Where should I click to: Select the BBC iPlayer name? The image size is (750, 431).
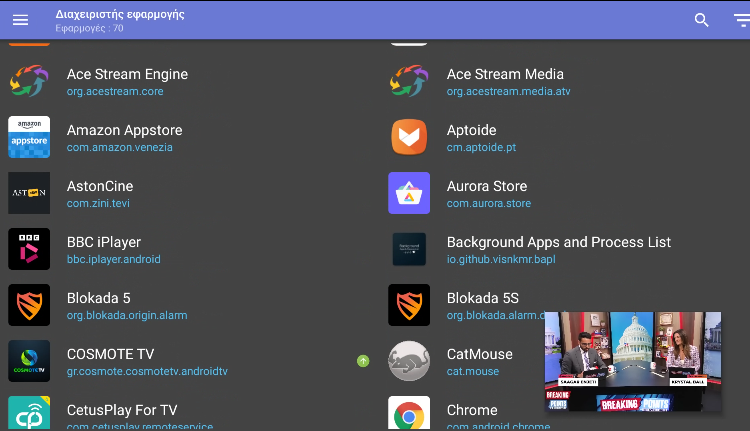(x=104, y=242)
